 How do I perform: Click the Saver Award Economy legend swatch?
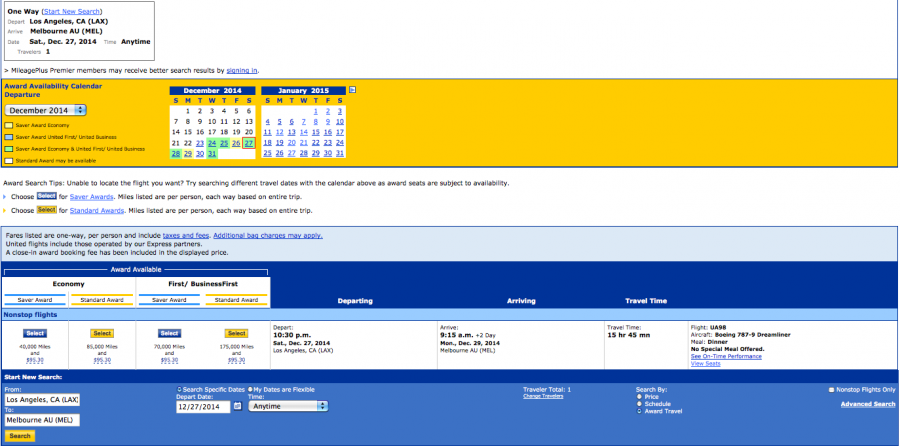click(x=8, y=126)
